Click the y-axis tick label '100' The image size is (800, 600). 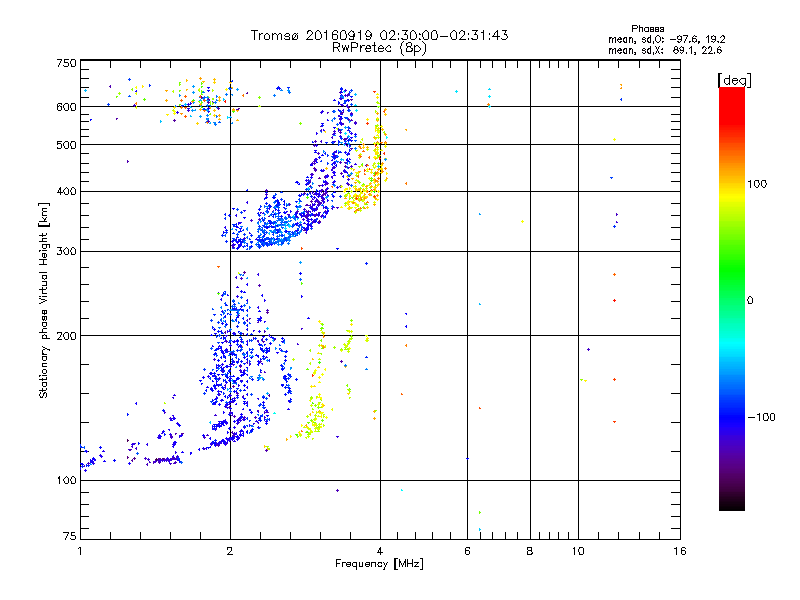click(66, 481)
